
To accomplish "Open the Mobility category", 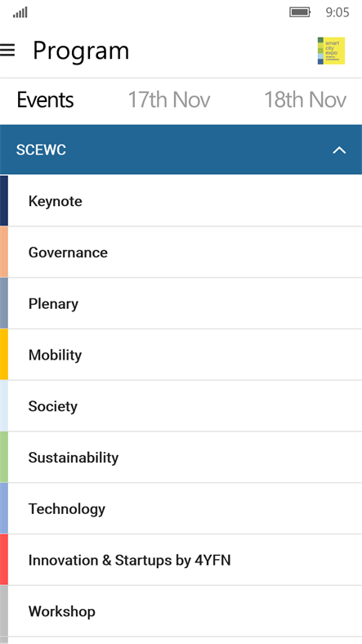I will tap(181, 355).
